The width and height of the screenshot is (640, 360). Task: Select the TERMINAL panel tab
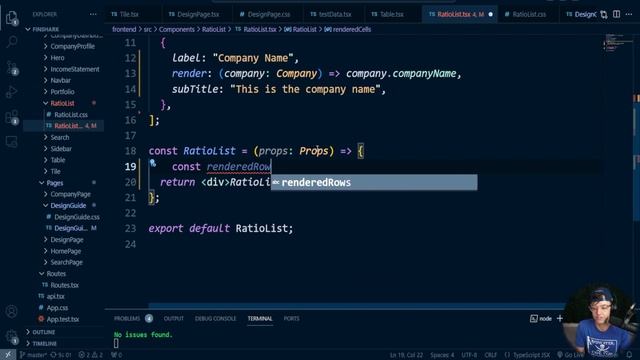260,318
